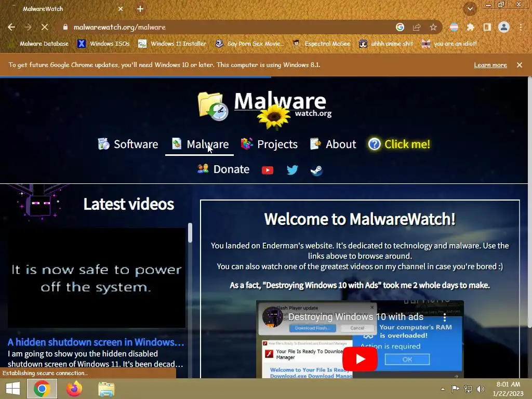Open the embedded video's three-dot options

click(x=445, y=317)
